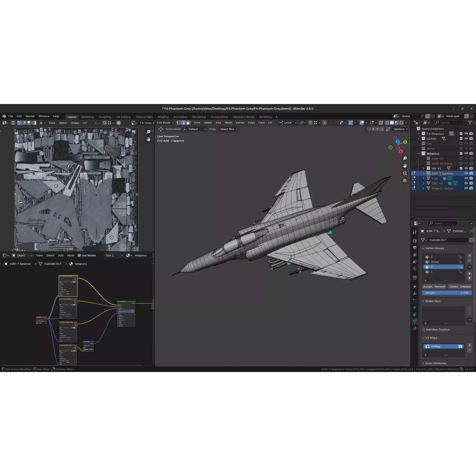
Task: Click pan hand icon in 3D viewport
Action: 405,166
